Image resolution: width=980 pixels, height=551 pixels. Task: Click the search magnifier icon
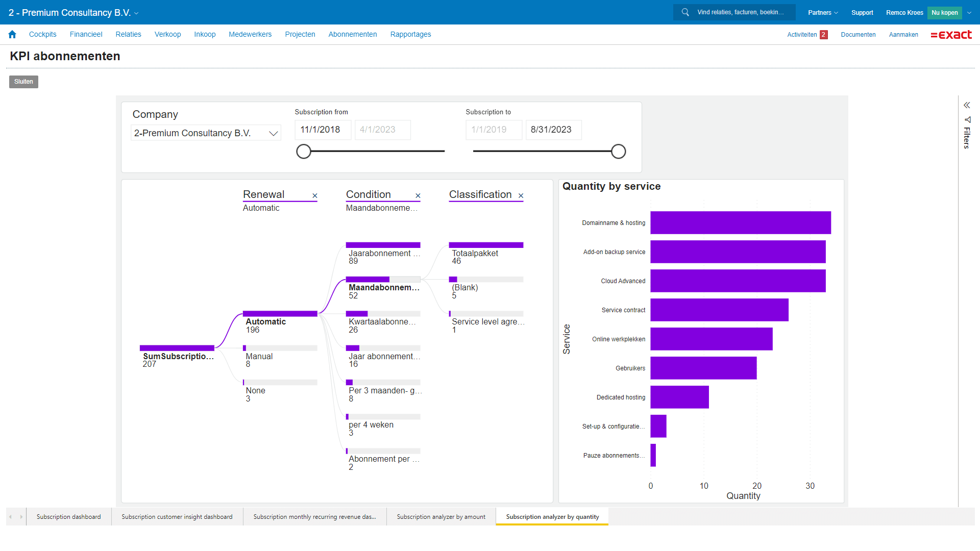[685, 12]
